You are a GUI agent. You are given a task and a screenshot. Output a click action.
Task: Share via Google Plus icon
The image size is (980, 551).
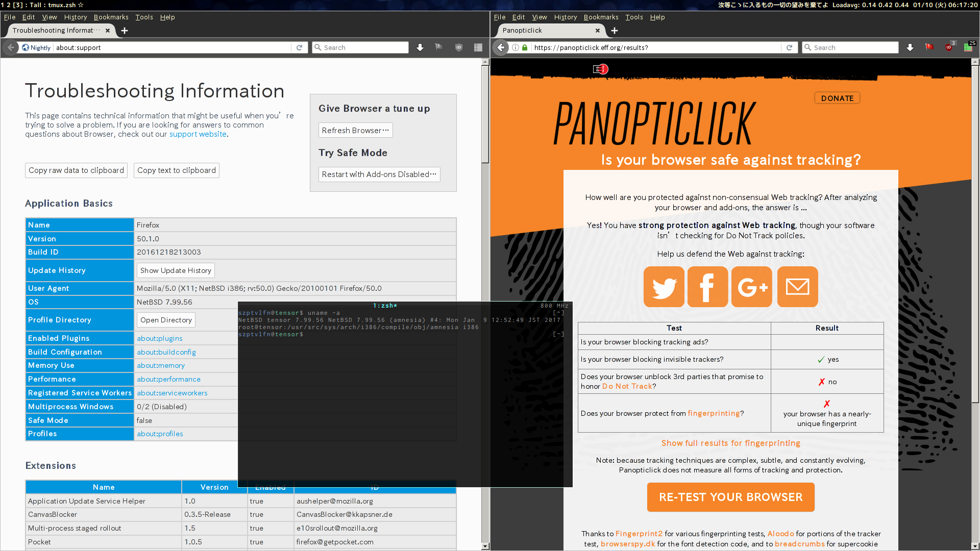[x=751, y=287]
